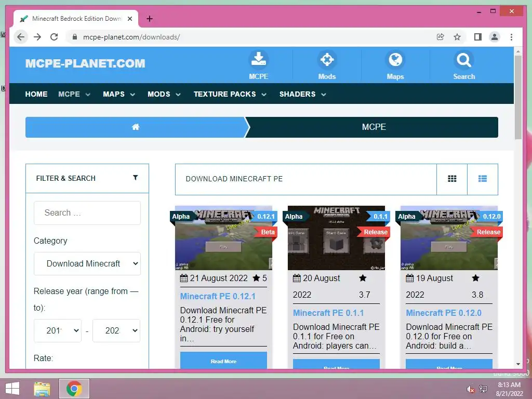
Task: Open the release year from dropdown
Action: [58, 330]
